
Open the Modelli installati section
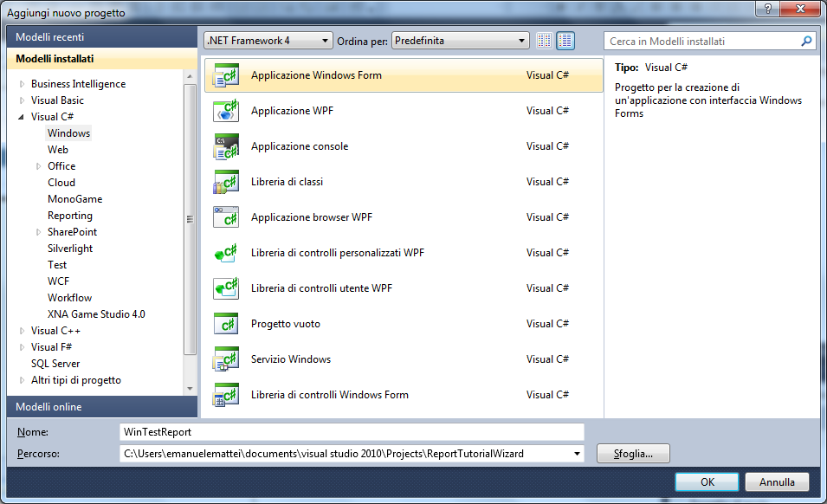tap(102, 59)
